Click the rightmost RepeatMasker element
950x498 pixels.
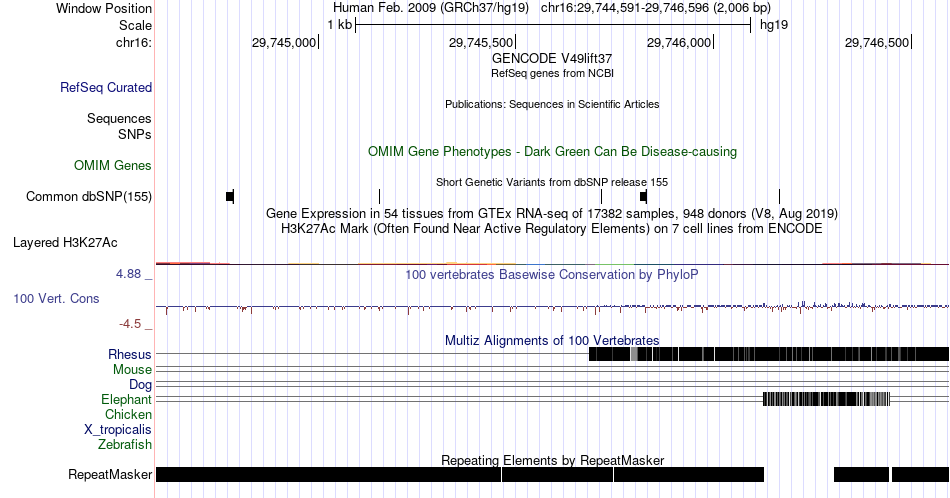pos(920,474)
